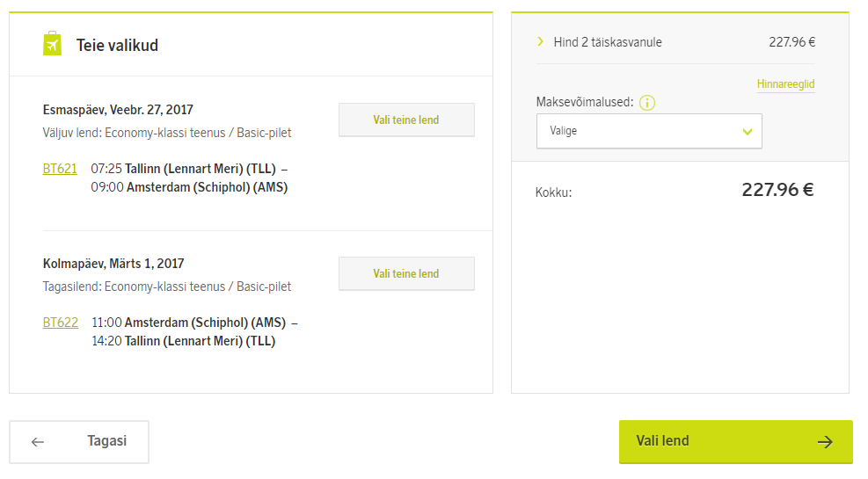
Task: Click the Maksevõimalused label
Action: click(x=585, y=102)
